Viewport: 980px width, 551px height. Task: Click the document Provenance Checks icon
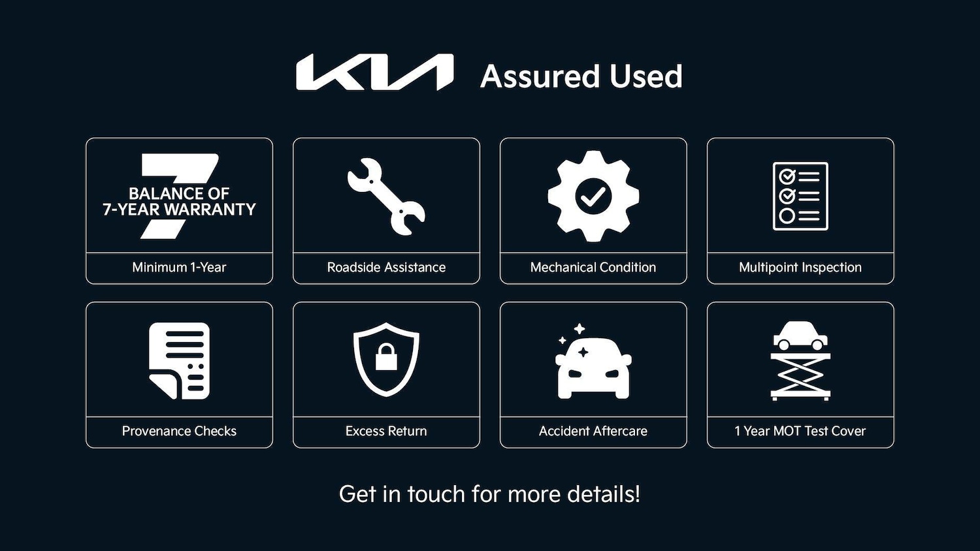179,360
